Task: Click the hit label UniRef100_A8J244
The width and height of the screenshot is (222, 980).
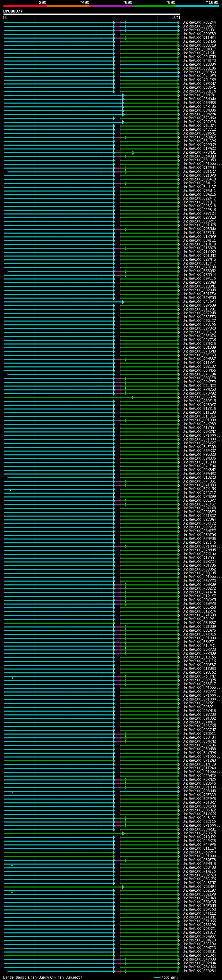Action: [x=199, y=23]
